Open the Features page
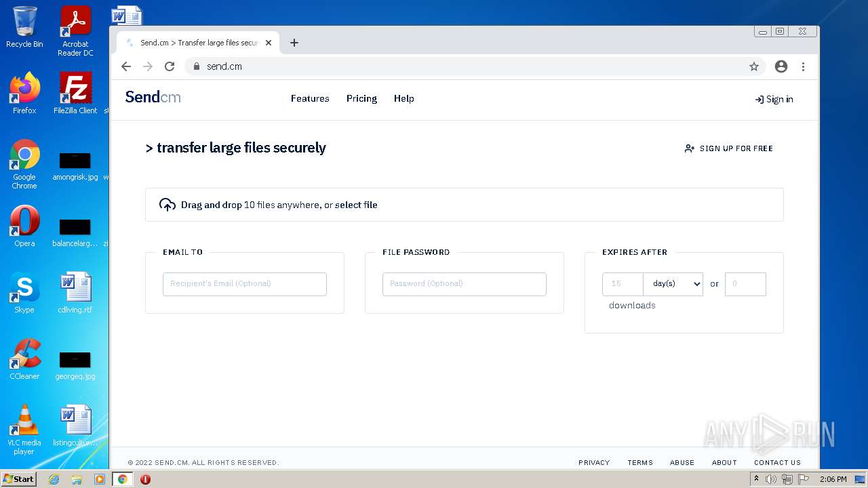Viewport: 868px width, 488px height. point(310,98)
